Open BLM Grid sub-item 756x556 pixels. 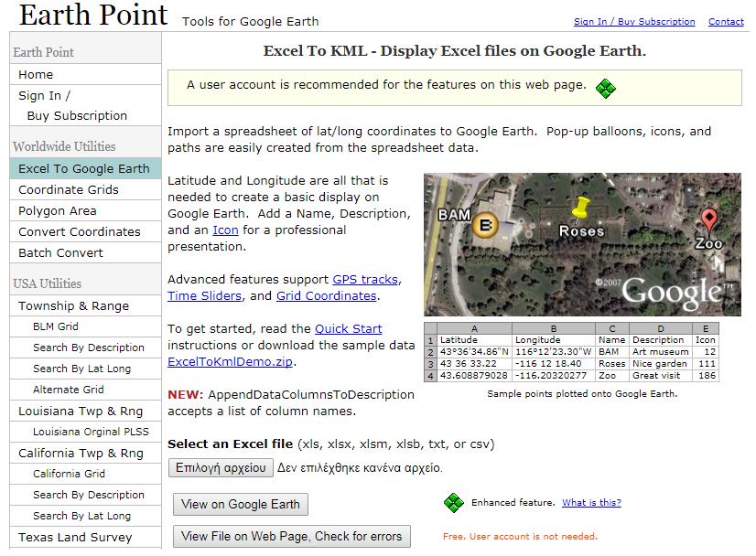85,326
